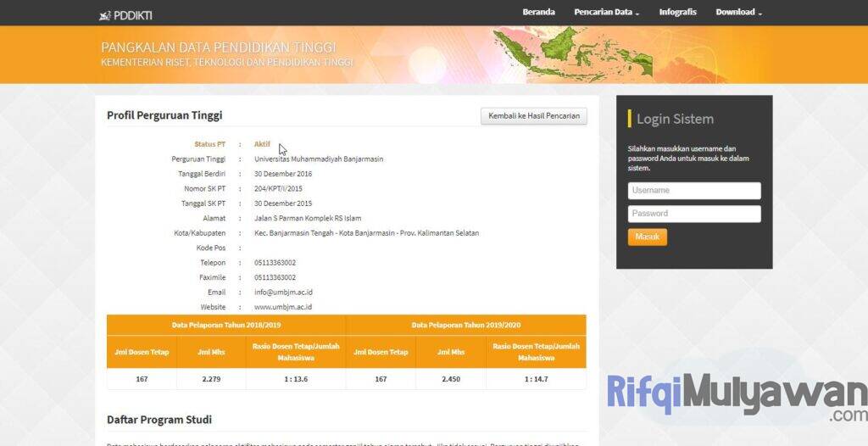Viewport: 868px width, 446px height.
Task: Select ratio cell 1 : 13.6
Action: pyautogui.click(x=296, y=380)
